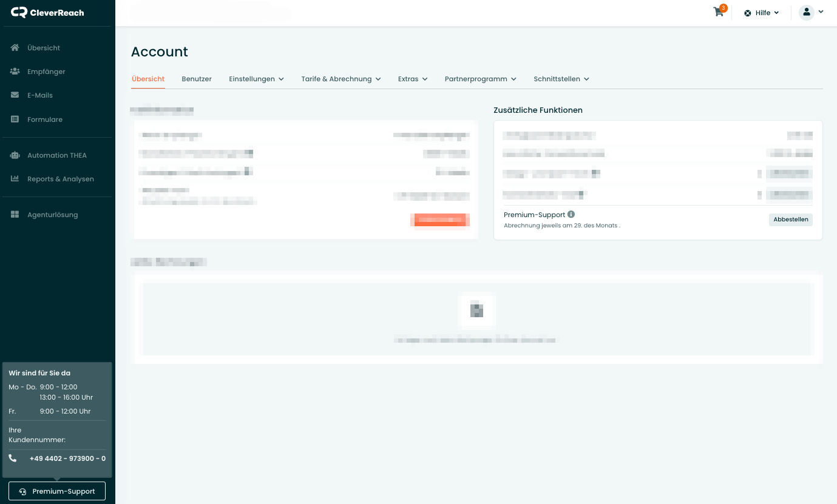Click the Premium-Support label in functions card

tap(534, 215)
